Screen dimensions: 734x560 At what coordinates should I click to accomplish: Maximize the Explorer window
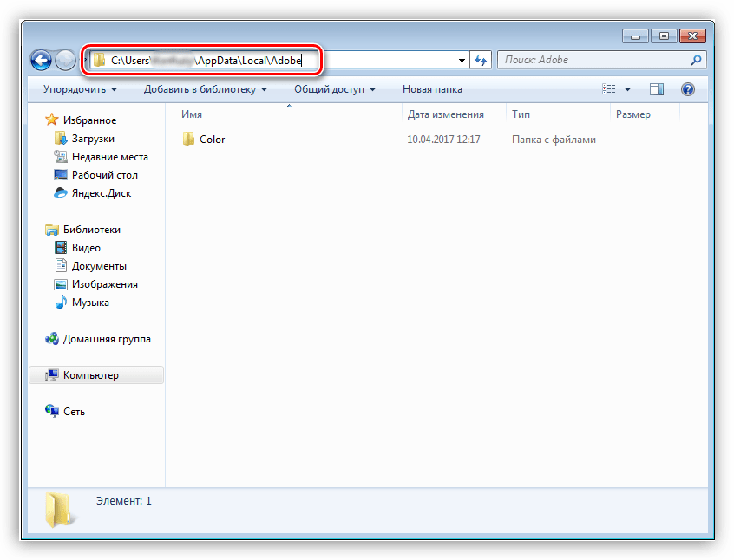(x=664, y=36)
